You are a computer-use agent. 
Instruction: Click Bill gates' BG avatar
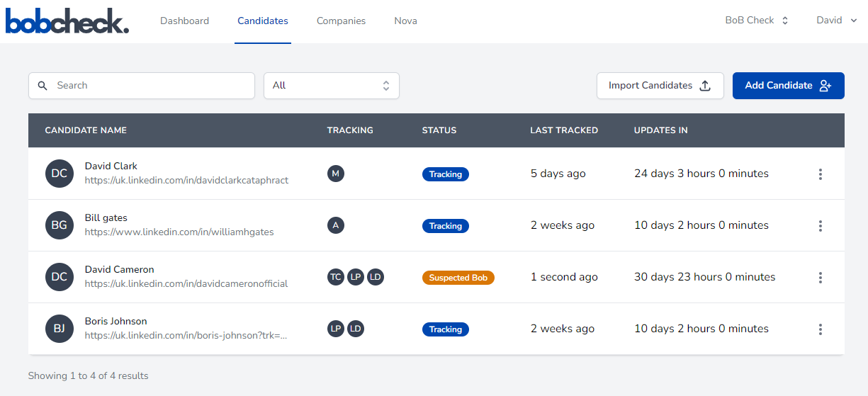[x=60, y=225]
